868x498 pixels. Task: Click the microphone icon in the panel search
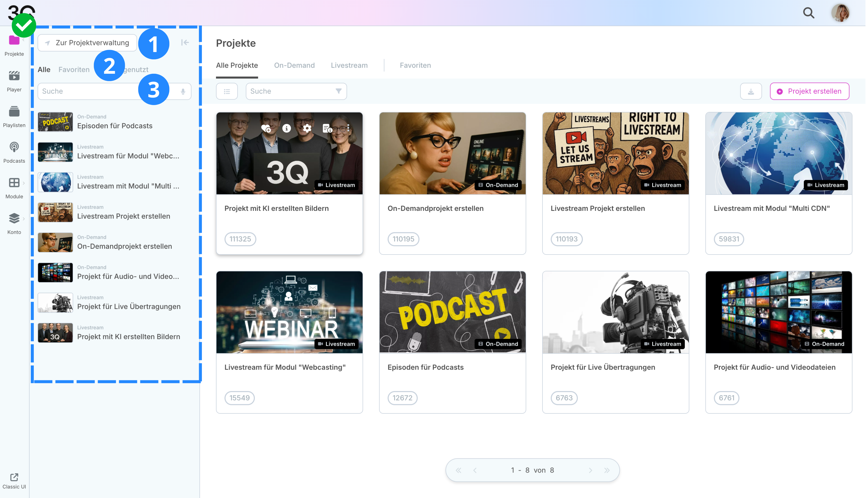click(183, 92)
